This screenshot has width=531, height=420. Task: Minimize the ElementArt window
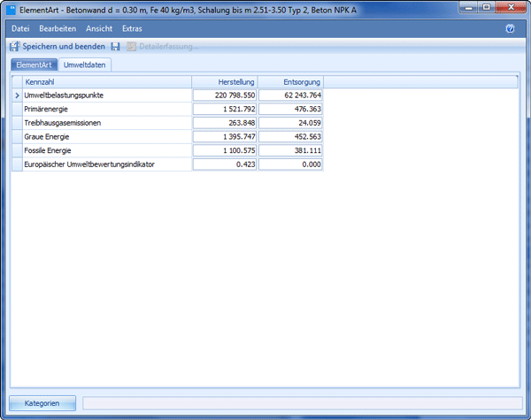pos(469,7)
